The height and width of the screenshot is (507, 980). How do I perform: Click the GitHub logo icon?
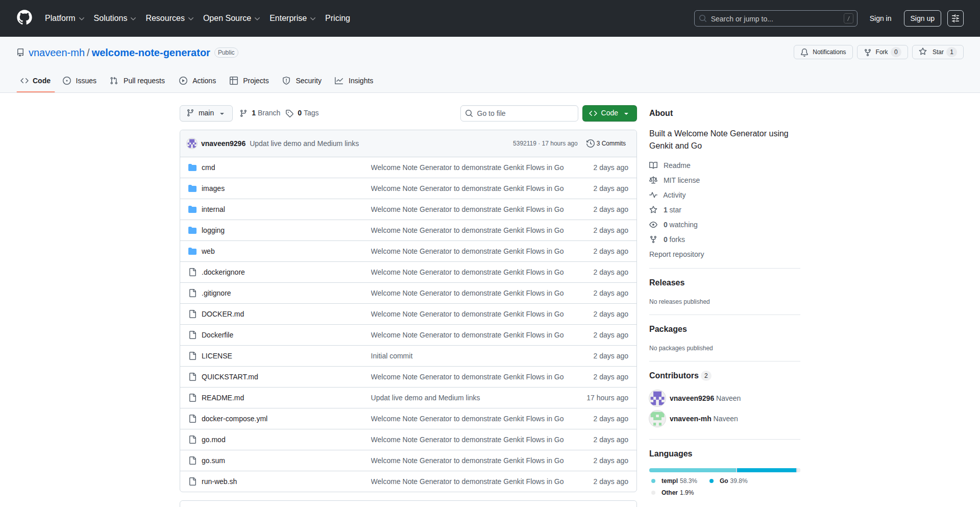pos(24,18)
